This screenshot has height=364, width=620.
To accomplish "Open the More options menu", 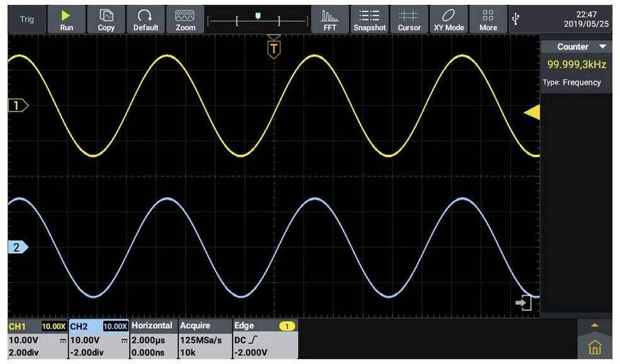I will (488, 20).
